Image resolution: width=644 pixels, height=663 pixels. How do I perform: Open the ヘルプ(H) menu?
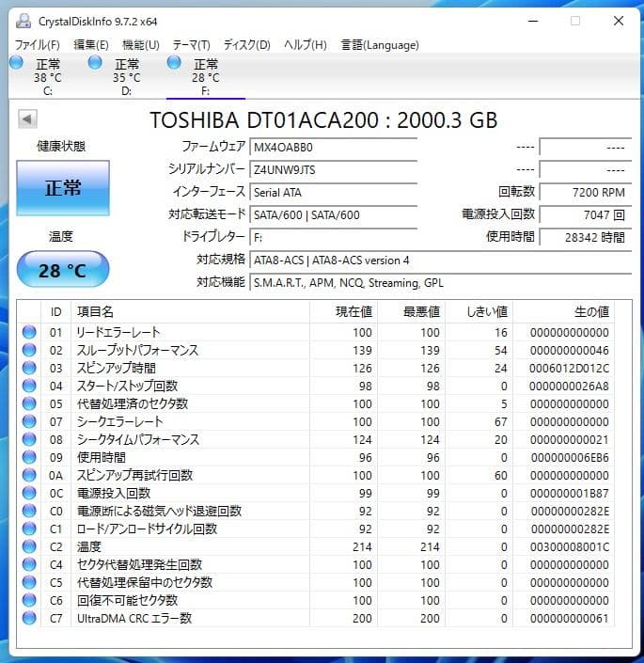pyautogui.click(x=306, y=45)
